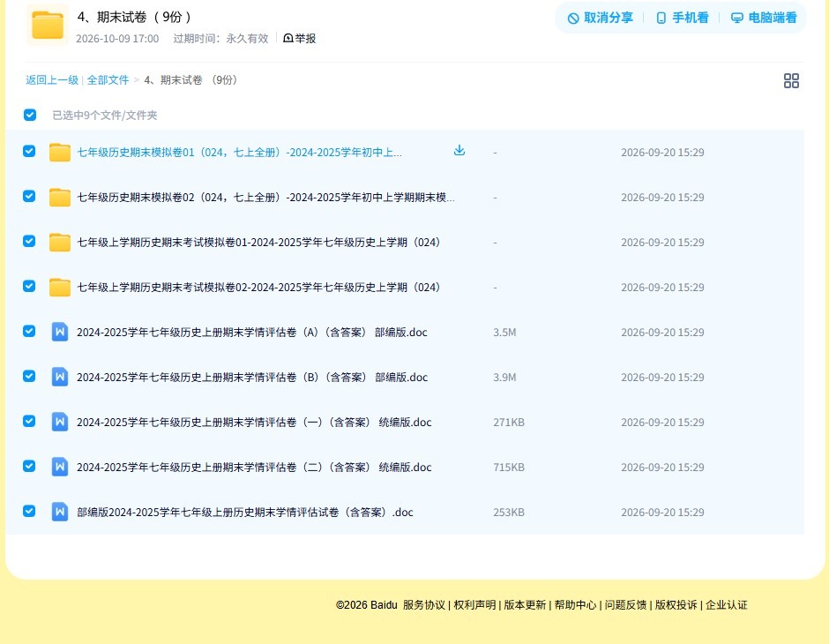Uncheck 部编版2024-2025学年 试卷 checkbox
The width and height of the screenshot is (829, 644).
point(30,511)
